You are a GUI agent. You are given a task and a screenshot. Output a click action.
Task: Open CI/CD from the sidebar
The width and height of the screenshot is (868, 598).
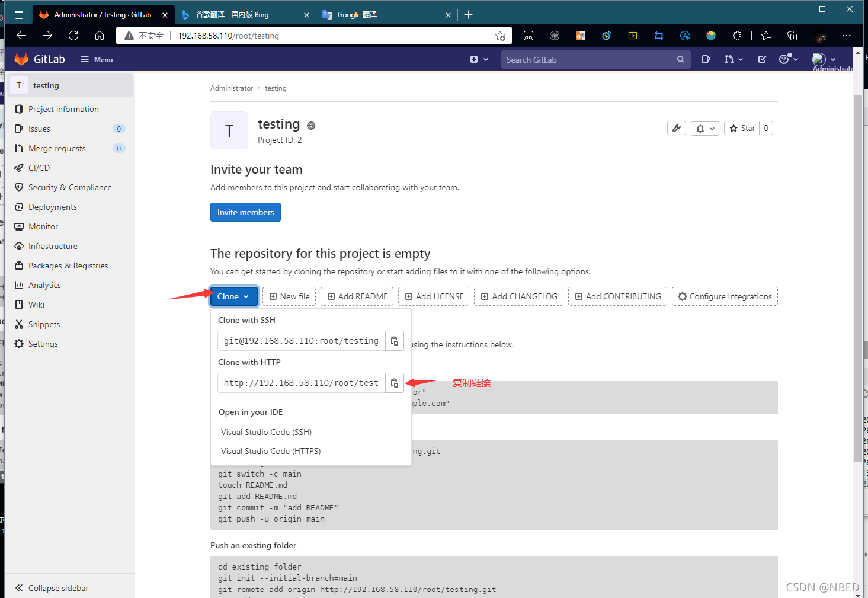coord(39,167)
